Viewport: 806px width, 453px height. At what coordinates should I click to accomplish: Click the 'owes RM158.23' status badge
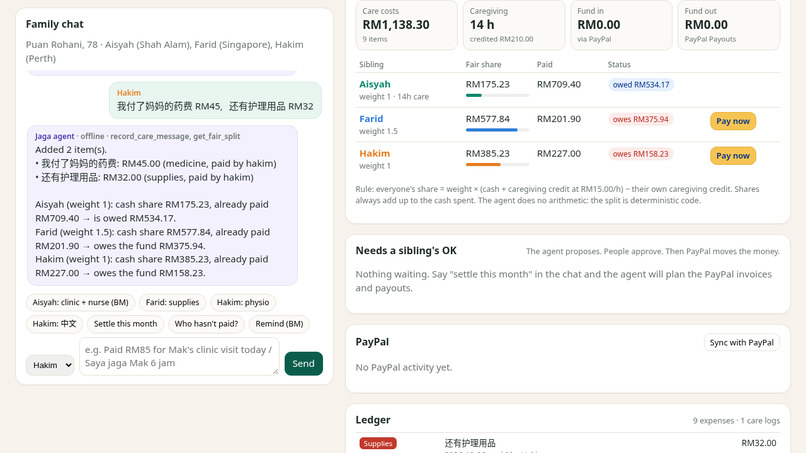tap(640, 154)
